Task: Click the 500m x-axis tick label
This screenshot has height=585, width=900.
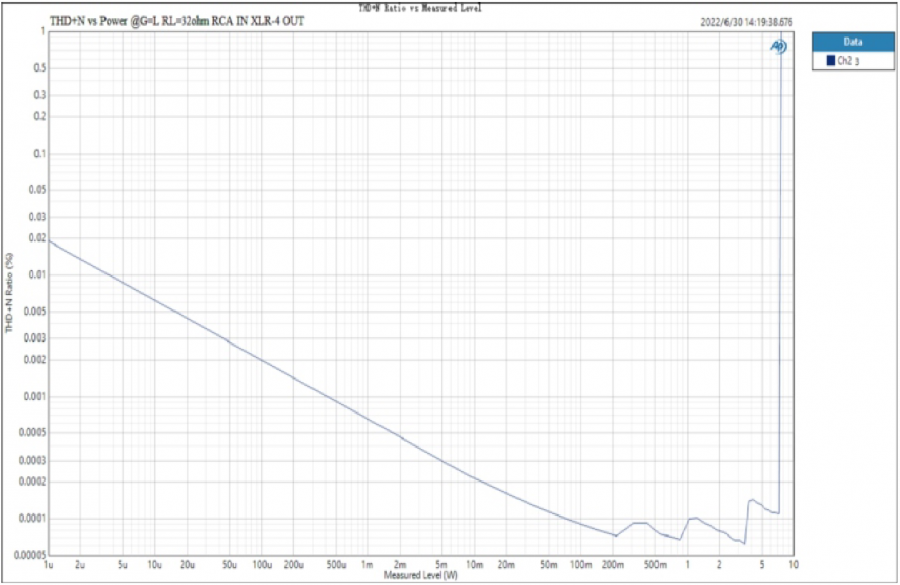Action: click(655, 565)
